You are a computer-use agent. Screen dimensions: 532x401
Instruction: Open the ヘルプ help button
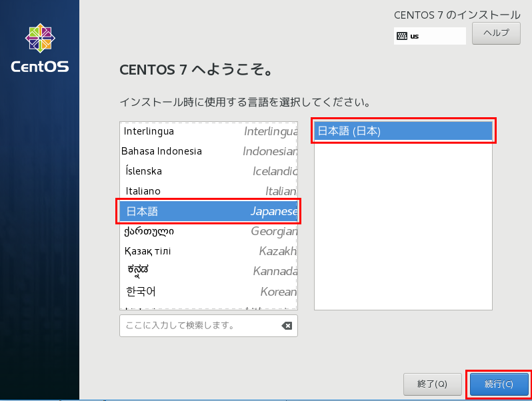(496, 33)
